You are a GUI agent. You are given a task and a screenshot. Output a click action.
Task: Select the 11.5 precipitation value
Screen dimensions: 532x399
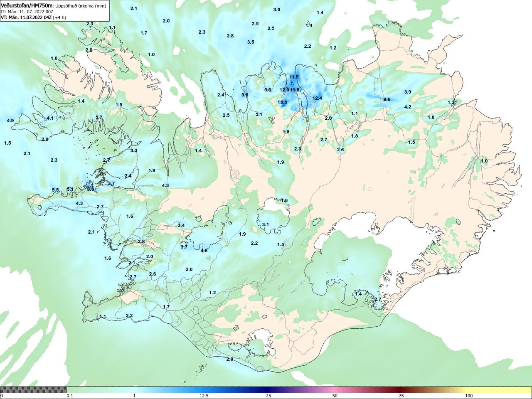(x=294, y=77)
